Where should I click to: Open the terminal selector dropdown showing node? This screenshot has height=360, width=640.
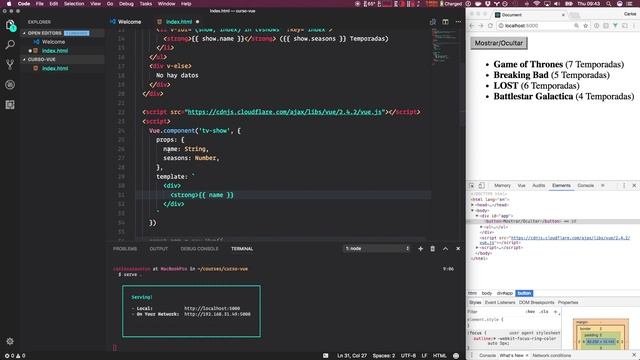click(x=377, y=249)
